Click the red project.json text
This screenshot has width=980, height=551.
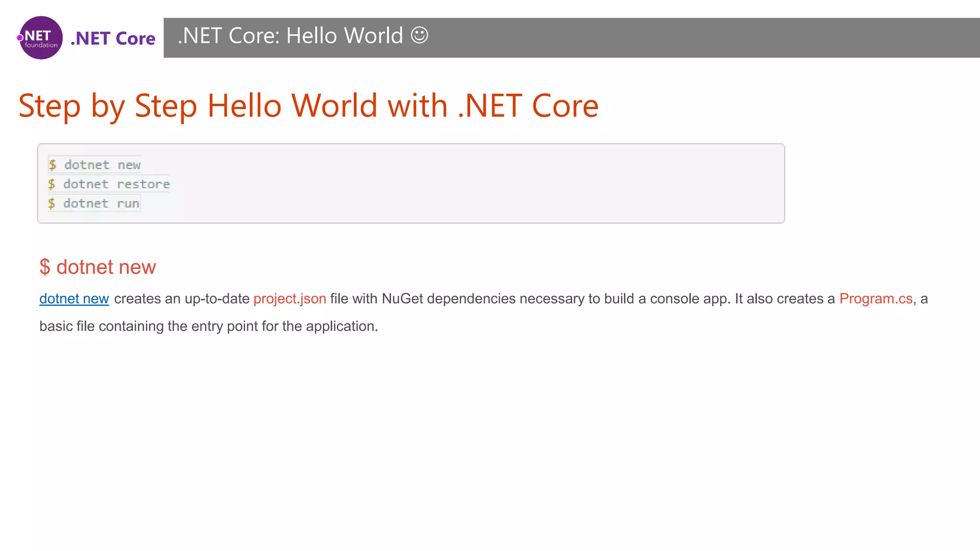point(290,298)
